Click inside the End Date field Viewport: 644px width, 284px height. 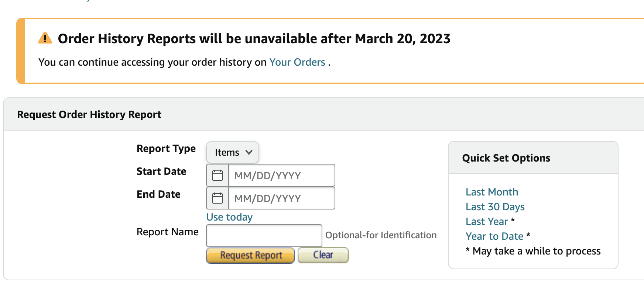point(281,198)
